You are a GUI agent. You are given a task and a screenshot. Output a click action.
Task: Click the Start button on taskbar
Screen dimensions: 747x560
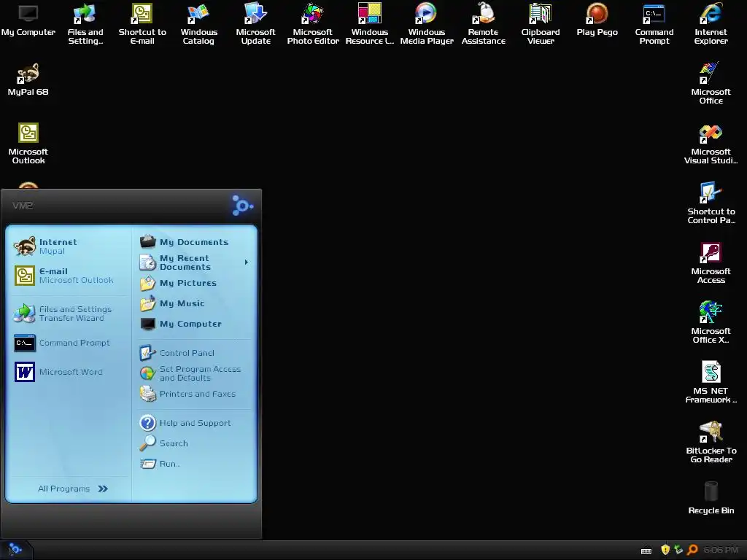(x=15, y=550)
